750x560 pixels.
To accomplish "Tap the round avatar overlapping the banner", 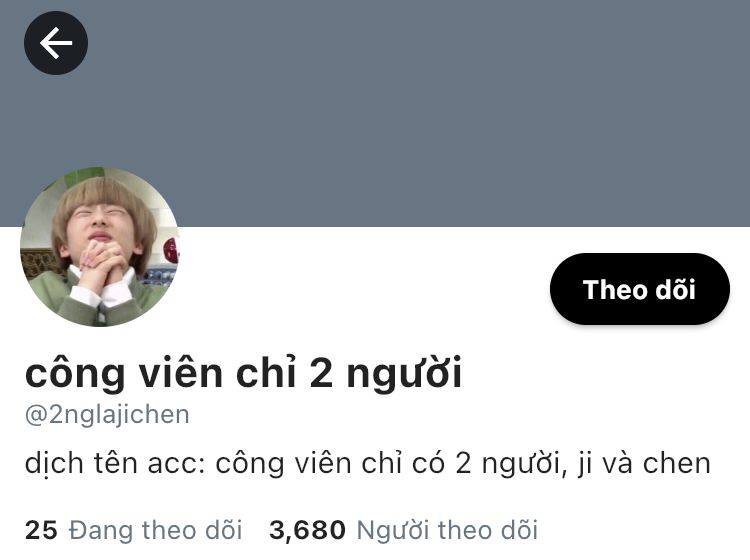I will (x=100, y=247).
